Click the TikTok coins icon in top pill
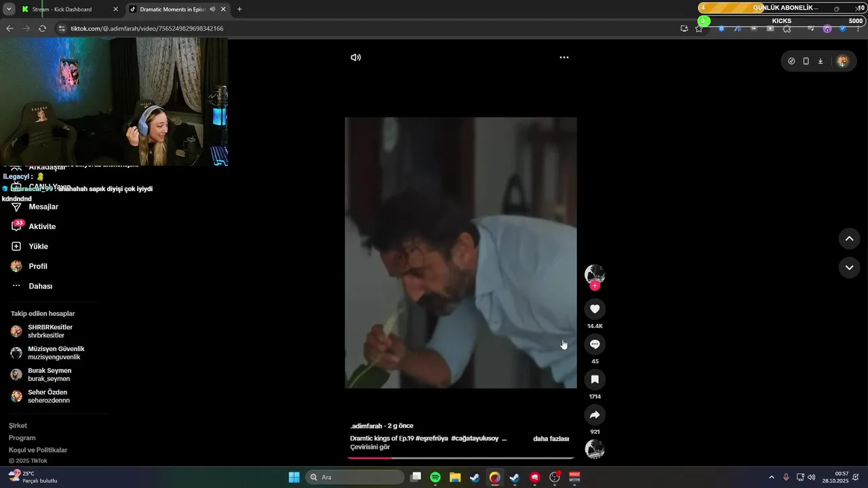The width and height of the screenshot is (868, 488). coord(791,61)
